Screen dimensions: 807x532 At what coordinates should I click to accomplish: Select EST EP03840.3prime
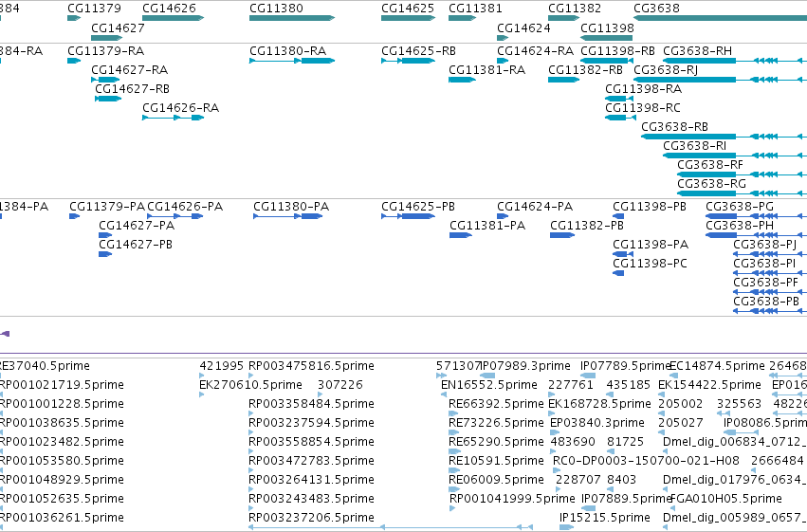pyautogui.click(x=556, y=432)
